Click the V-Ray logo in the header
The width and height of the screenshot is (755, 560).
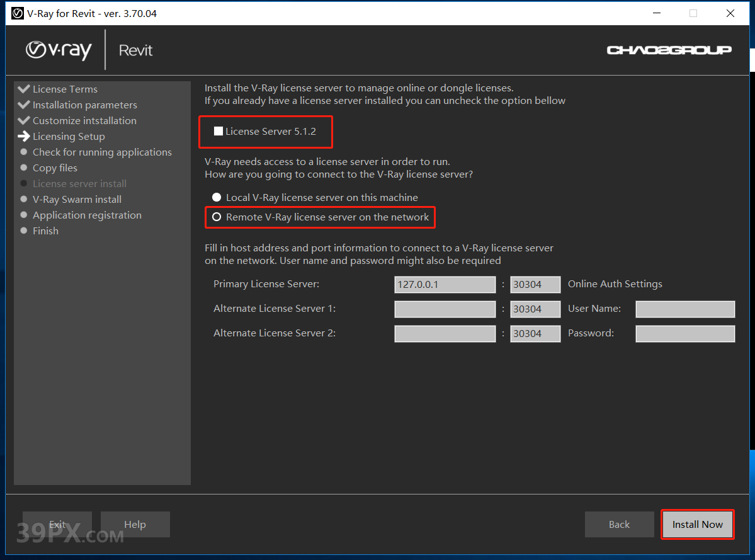59,50
